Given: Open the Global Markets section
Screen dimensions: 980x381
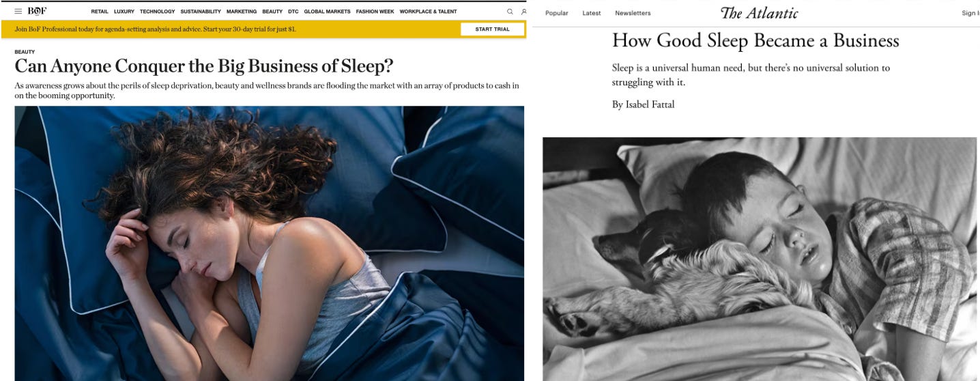Looking at the screenshot, I should pyautogui.click(x=328, y=12).
